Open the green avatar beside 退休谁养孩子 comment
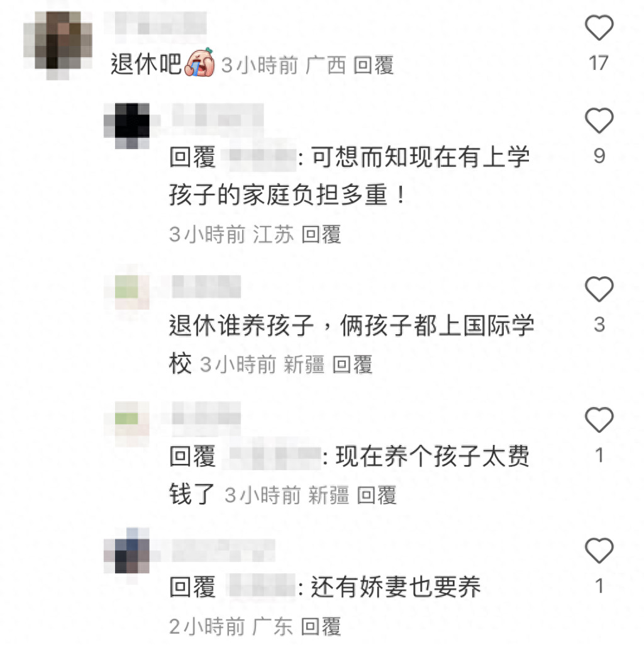 click(x=127, y=291)
